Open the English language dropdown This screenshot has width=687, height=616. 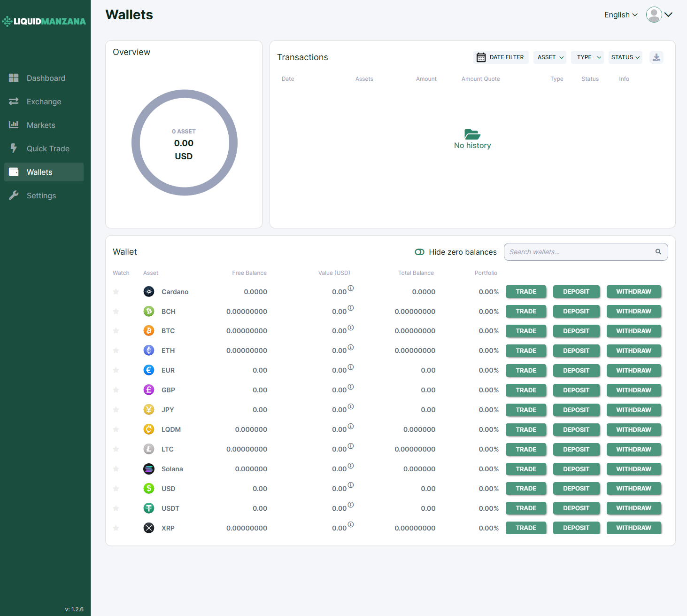(x=621, y=15)
